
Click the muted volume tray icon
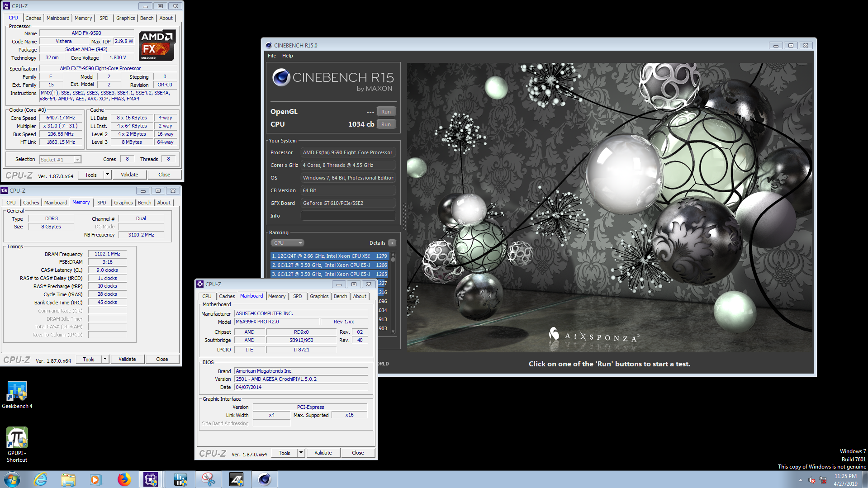812,480
